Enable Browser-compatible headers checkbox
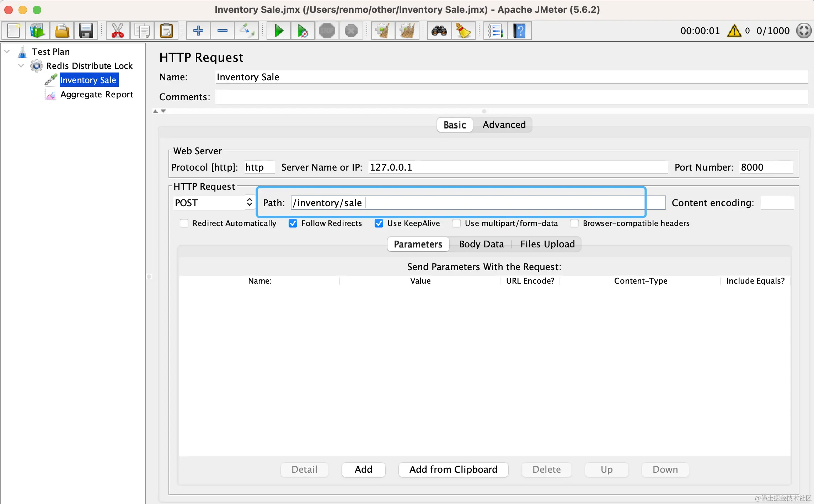Image resolution: width=814 pixels, height=504 pixels. click(x=574, y=224)
